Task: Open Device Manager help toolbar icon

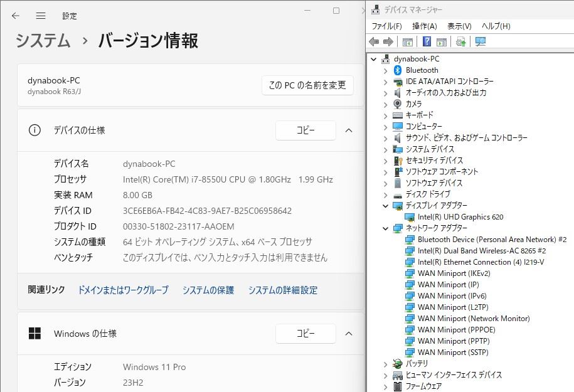Action: pos(427,41)
